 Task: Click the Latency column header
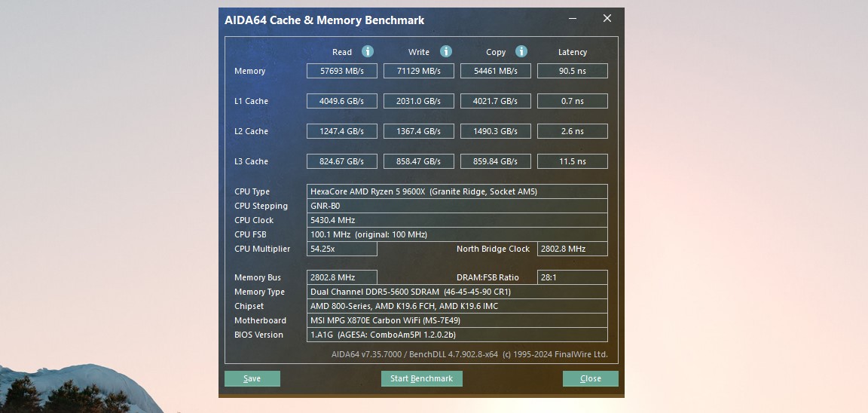pyautogui.click(x=573, y=52)
